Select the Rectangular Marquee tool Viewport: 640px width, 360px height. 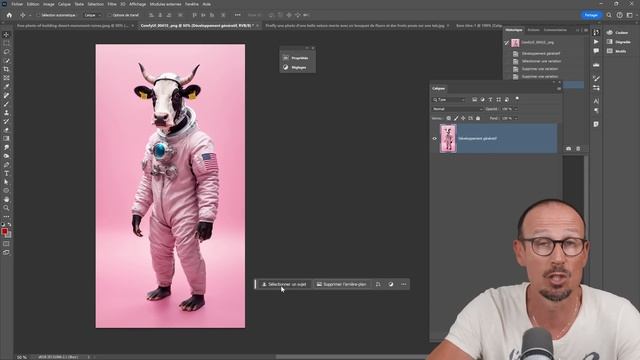point(6,43)
